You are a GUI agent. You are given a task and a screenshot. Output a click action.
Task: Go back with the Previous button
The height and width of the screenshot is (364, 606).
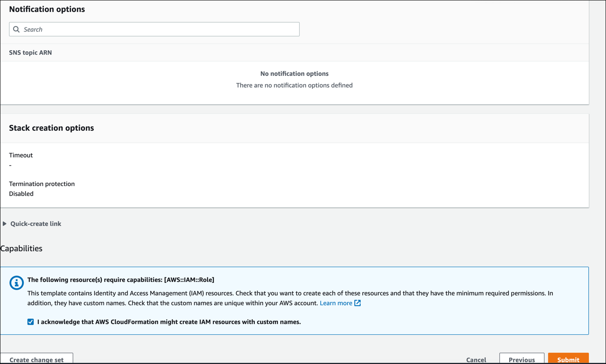pyautogui.click(x=521, y=359)
